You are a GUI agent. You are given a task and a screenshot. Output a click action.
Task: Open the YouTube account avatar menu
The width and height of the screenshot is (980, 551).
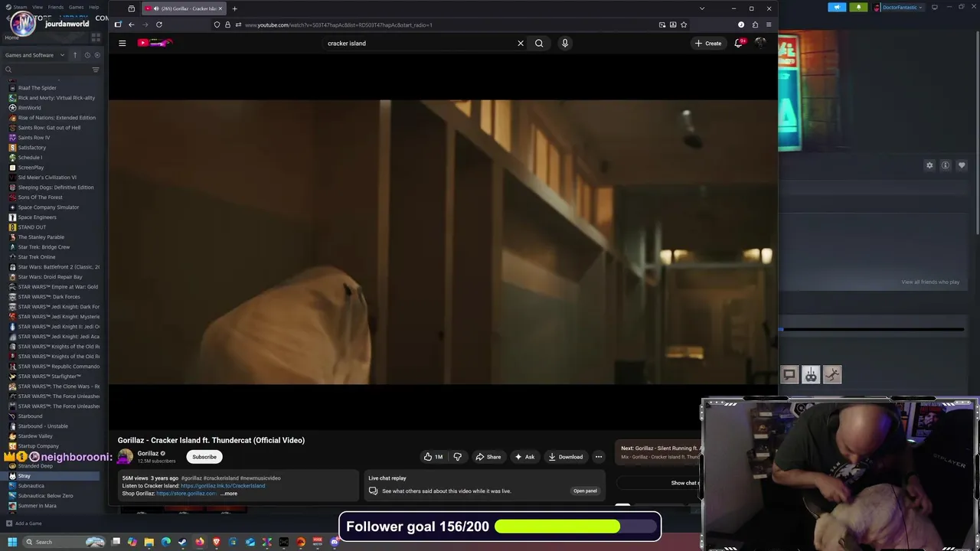click(x=760, y=43)
